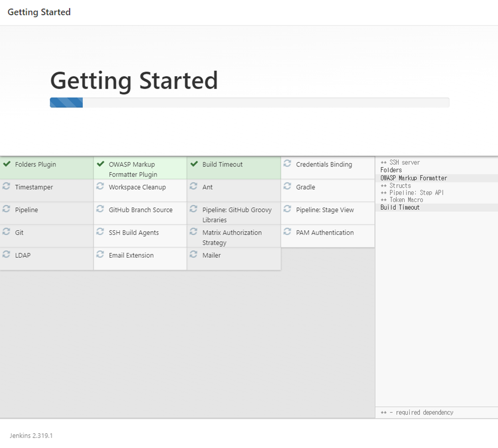
Task: Click the pending icon for Pipeline: GitHub Groovy Libraries
Action: point(193,209)
